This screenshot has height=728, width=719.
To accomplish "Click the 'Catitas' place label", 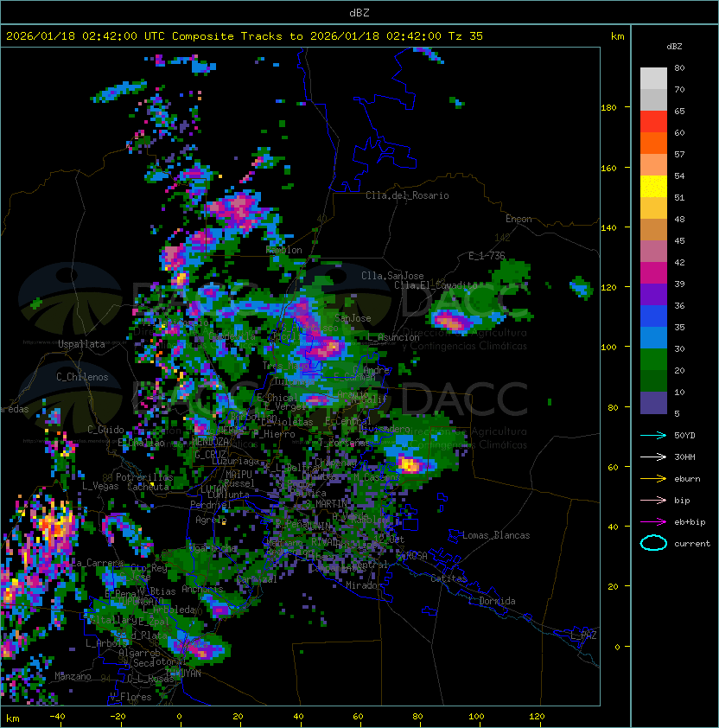I will tap(449, 579).
